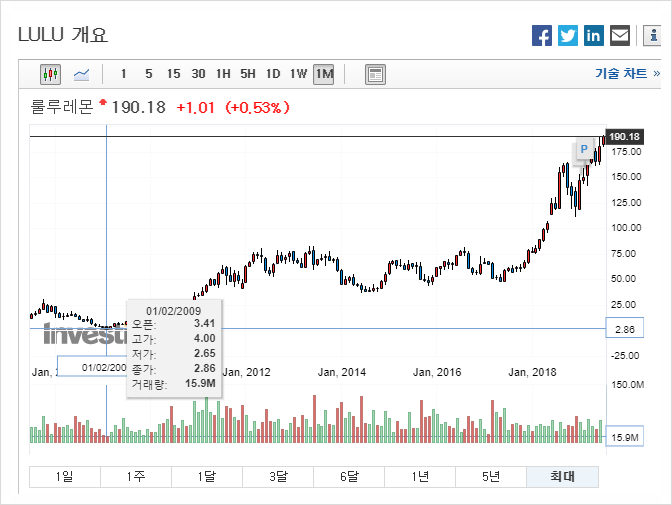The height and width of the screenshot is (505, 672).
Task: Click the LULU 개요 heading
Action: pos(63,35)
